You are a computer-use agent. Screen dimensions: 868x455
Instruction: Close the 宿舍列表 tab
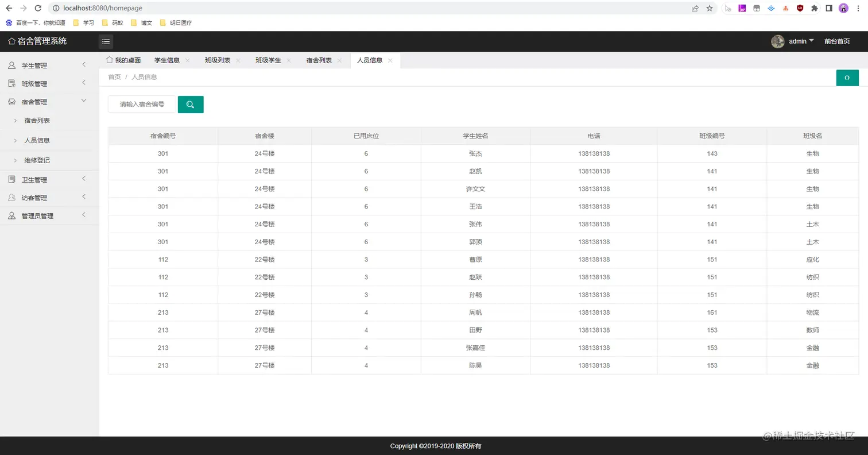[x=339, y=60]
